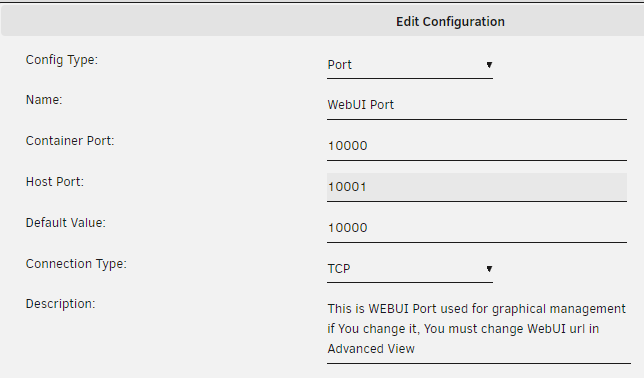Click the selected 'TCP' value in Connection Type
Screen dimensions: 644x378
point(339,269)
